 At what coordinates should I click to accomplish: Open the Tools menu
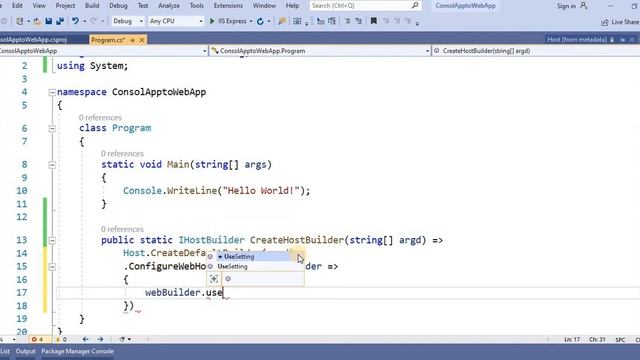196,6
